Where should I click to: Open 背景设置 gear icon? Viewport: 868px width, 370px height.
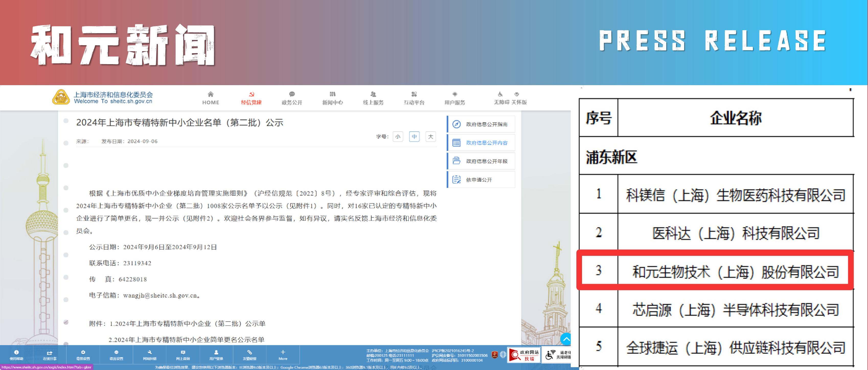tap(83, 352)
